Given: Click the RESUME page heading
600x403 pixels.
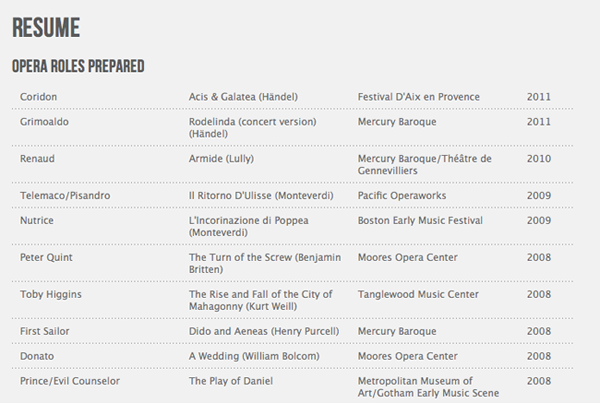Looking at the screenshot, I should coord(46,28).
